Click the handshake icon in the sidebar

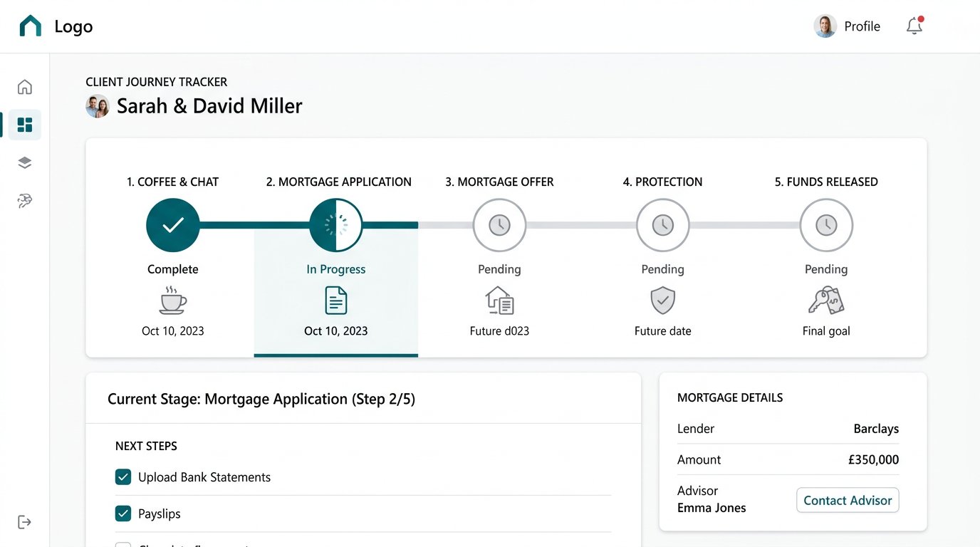24,201
